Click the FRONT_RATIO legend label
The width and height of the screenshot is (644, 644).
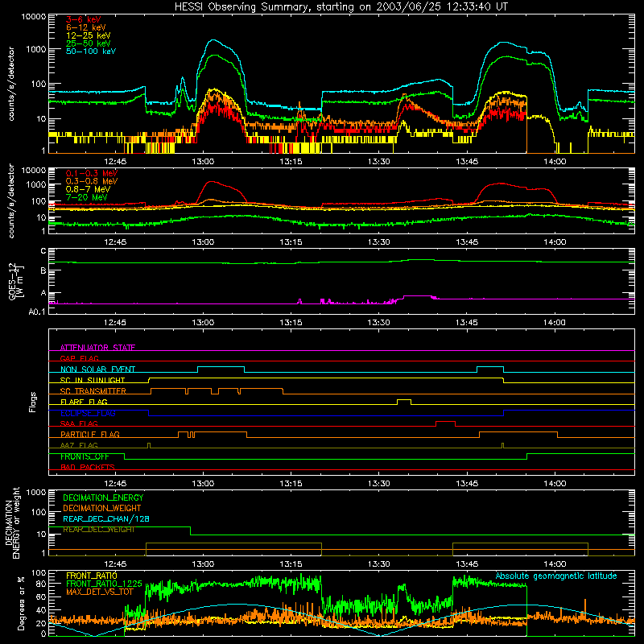pos(91,576)
